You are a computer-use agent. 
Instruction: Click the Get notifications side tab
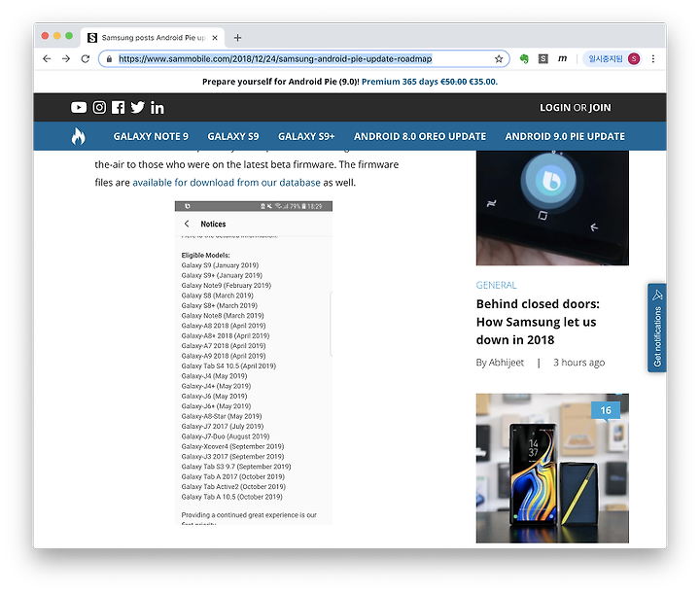657,328
